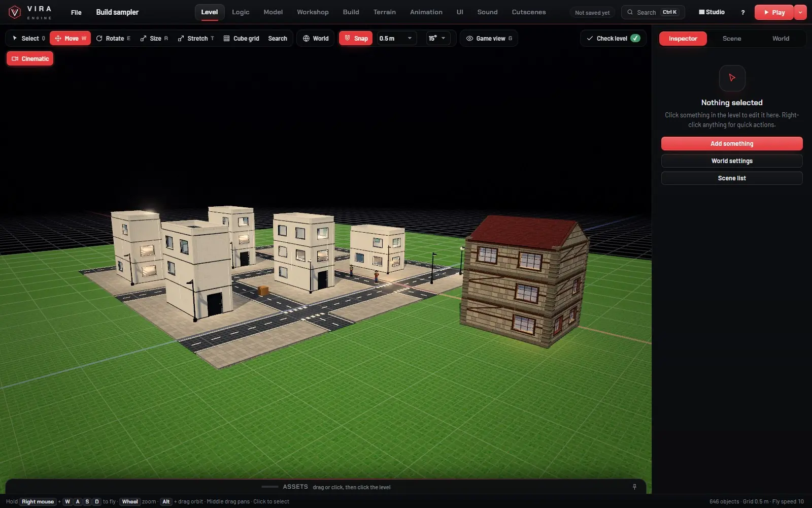Open the Workshop tab
812x508 pixels.
point(313,12)
